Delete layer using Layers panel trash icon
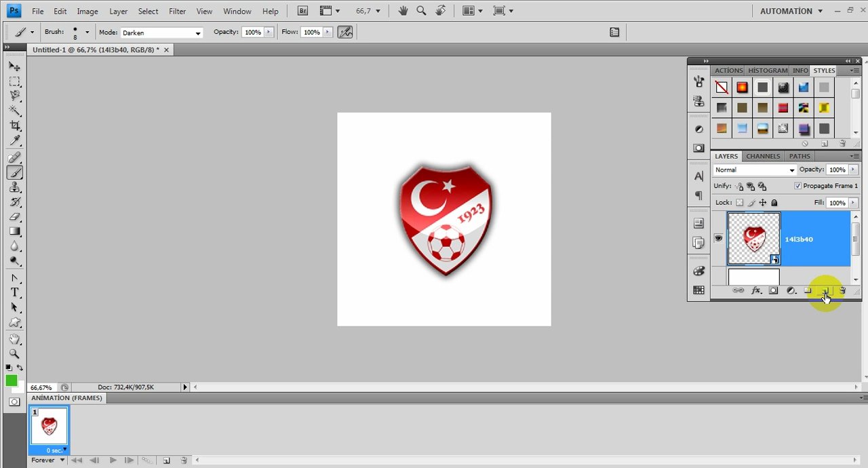The height and width of the screenshot is (468, 868). point(843,291)
